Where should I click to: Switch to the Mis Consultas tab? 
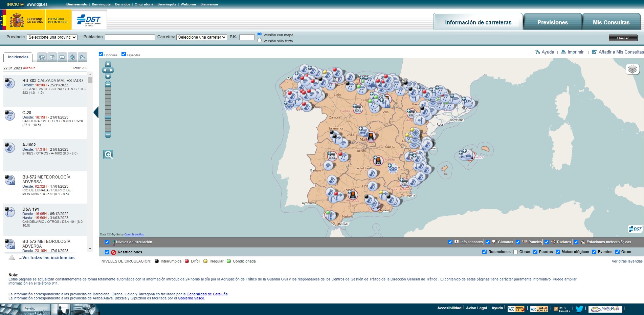611,22
